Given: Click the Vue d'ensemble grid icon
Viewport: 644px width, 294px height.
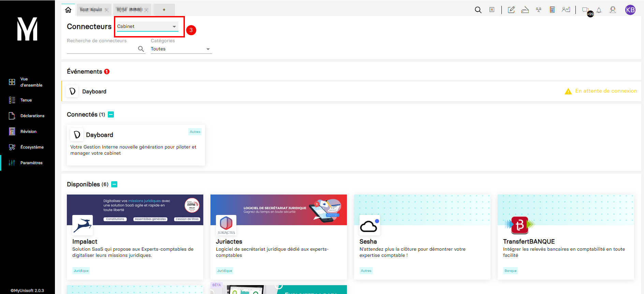Looking at the screenshot, I should click(x=12, y=82).
